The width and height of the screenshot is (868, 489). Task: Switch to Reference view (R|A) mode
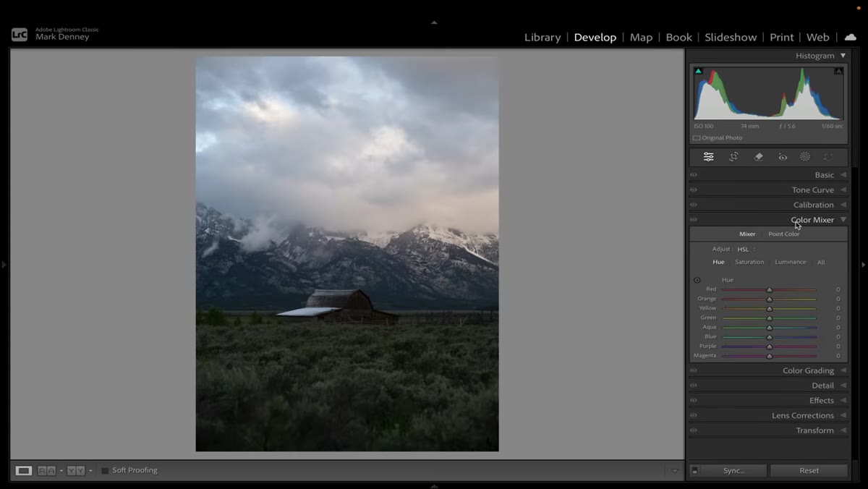pyautogui.click(x=47, y=470)
